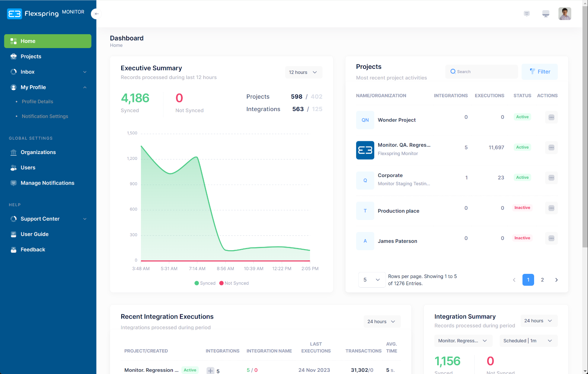Open the 12 hours period dropdown
588x374 pixels.
point(303,72)
